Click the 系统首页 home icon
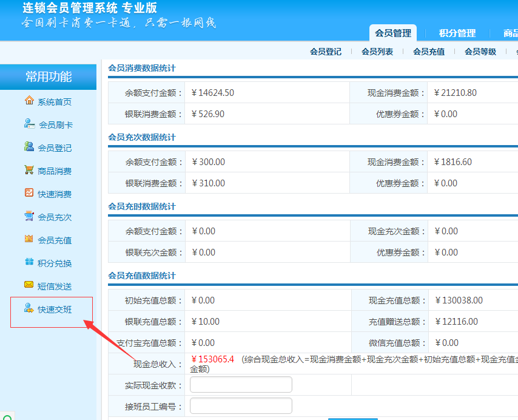 pos(29,101)
